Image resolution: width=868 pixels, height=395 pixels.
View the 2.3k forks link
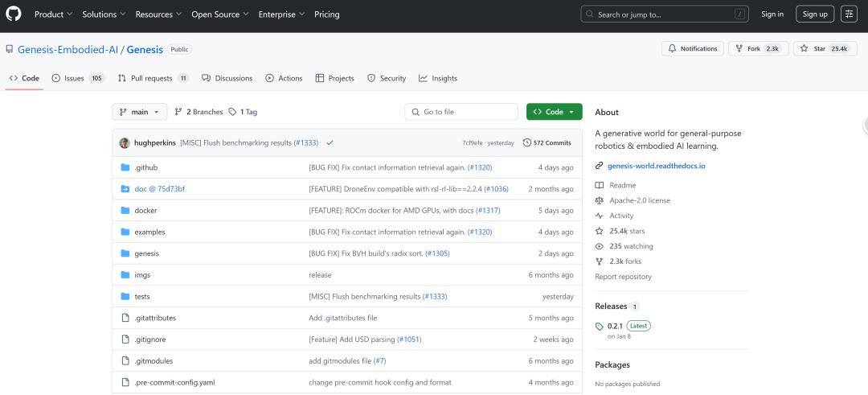(618, 261)
